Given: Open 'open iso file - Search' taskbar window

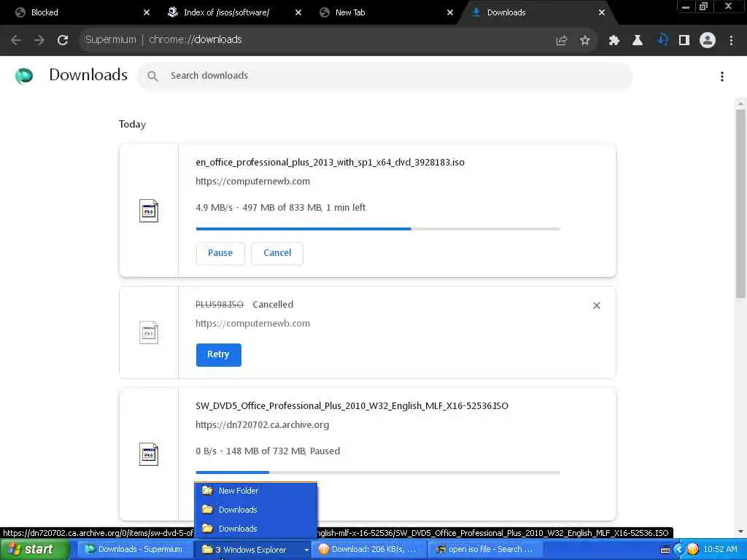Looking at the screenshot, I should tap(486, 550).
